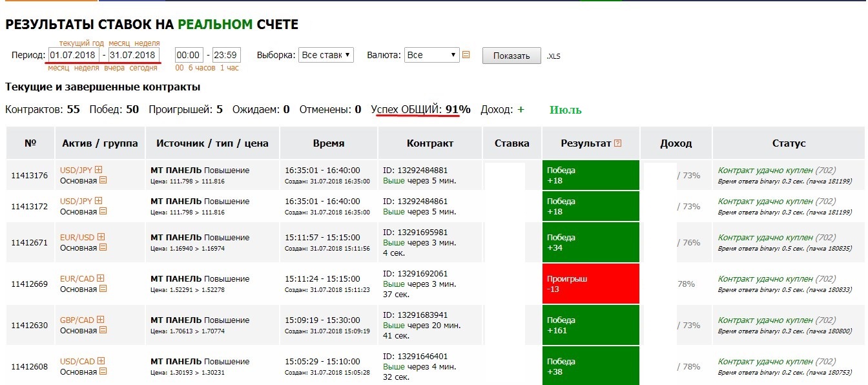
Task: Set time range with 1 час shortcut
Action: pos(229,68)
